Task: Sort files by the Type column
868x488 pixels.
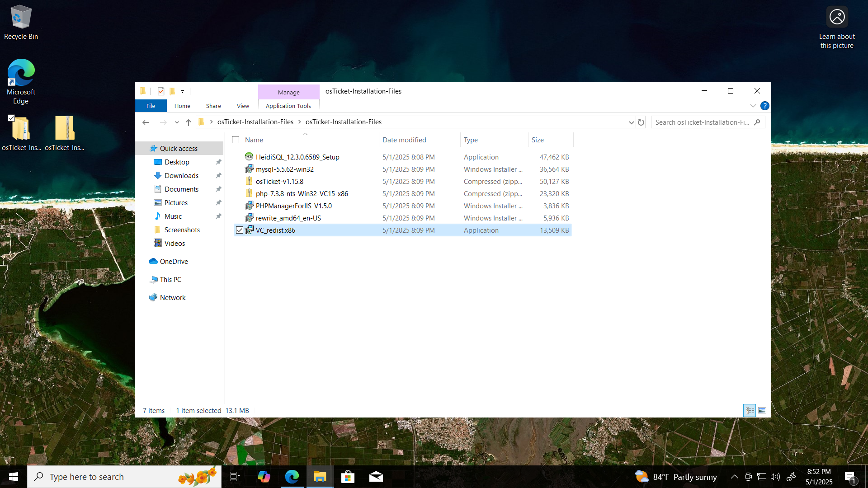Action: [494, 140]
